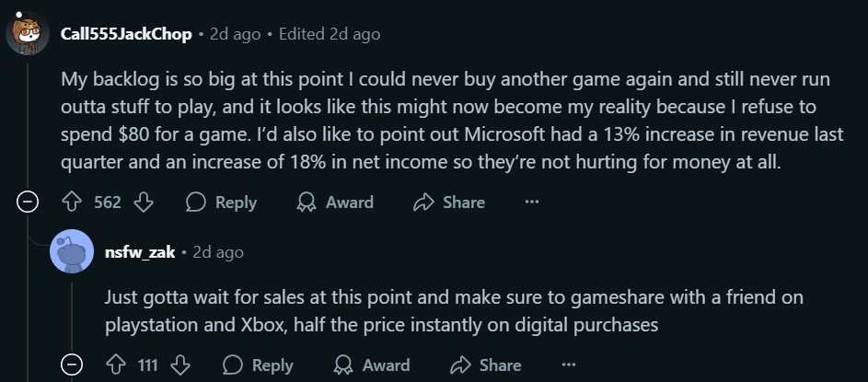Downvote Call555JackChop's comment
868x382 pixels.
[143, 202]
